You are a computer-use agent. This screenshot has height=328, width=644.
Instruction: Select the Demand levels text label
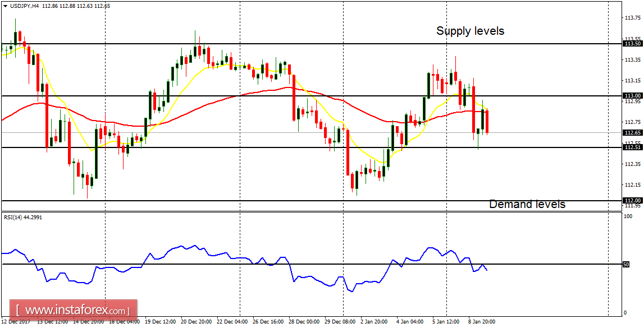527,205
